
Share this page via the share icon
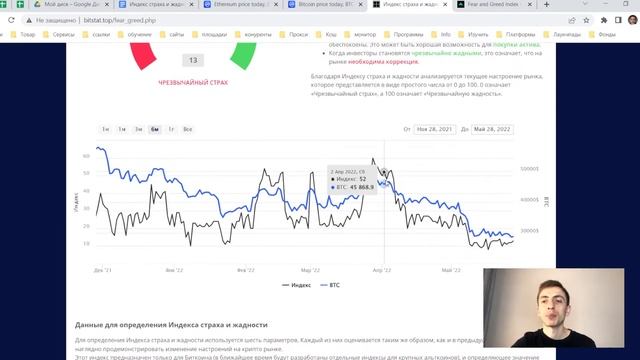(572, 20)
